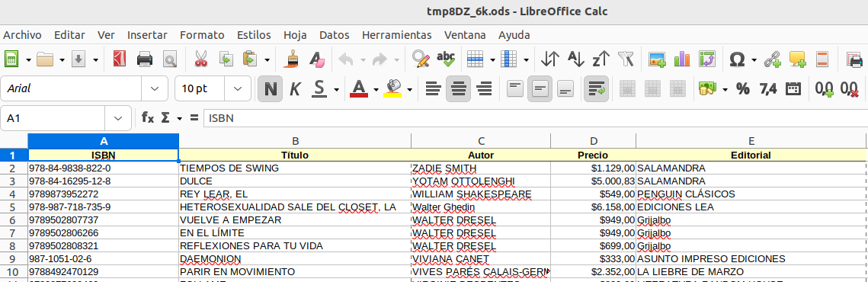Select the Clone formatting paintbrush

click(292, 59)
